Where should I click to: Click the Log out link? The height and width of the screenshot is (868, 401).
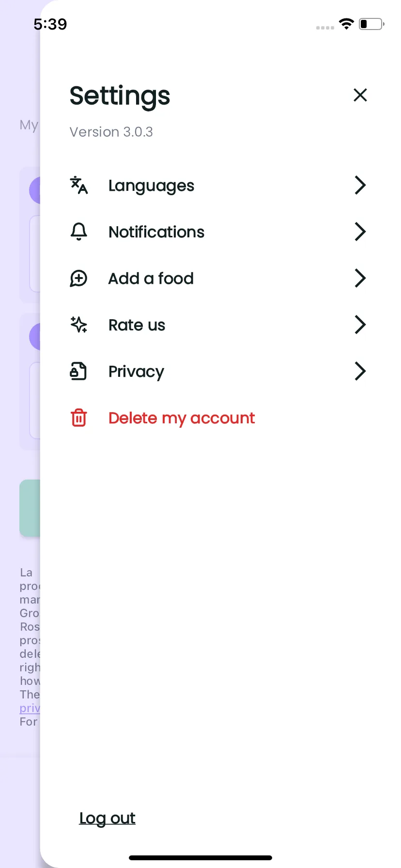(x=107, y=818)
